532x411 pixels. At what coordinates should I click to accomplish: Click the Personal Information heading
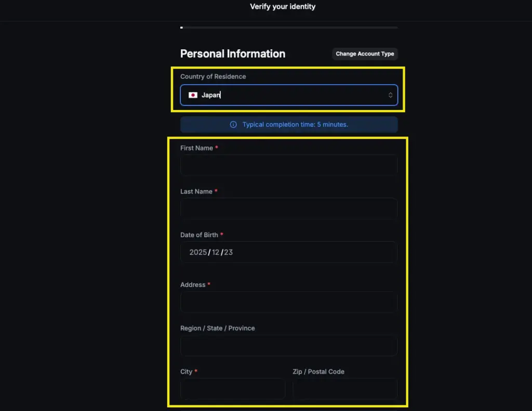coord(233,54)
